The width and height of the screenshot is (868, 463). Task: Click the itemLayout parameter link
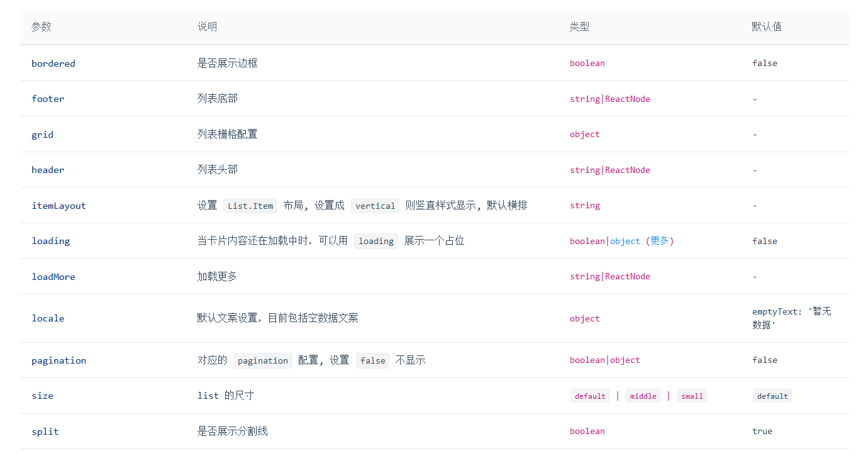(58, 205)
